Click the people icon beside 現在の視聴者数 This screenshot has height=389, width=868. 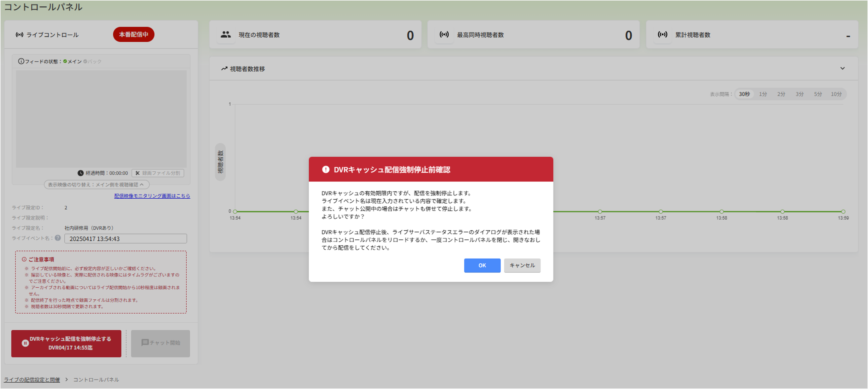[226, 34]
